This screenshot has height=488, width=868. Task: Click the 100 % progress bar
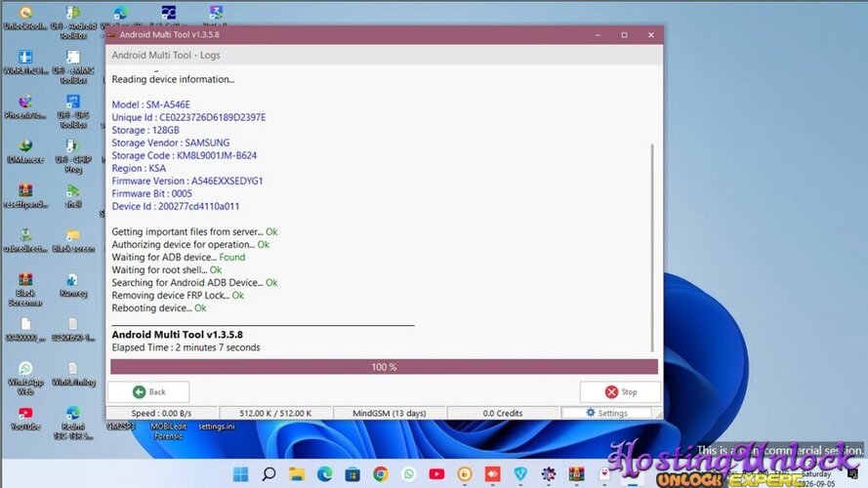[x=384, y=367]
